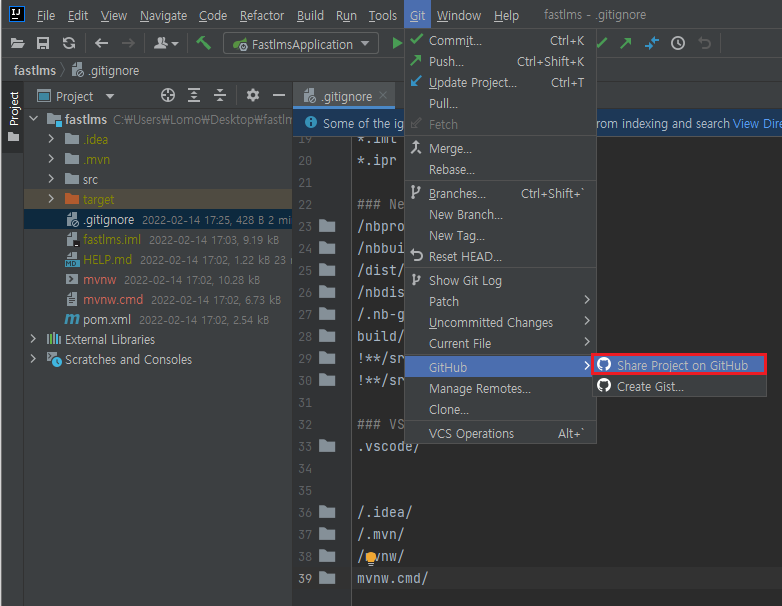Click the folder gutter icon on line 39
The width and height of the screenshot is (782, 606).
327,579
